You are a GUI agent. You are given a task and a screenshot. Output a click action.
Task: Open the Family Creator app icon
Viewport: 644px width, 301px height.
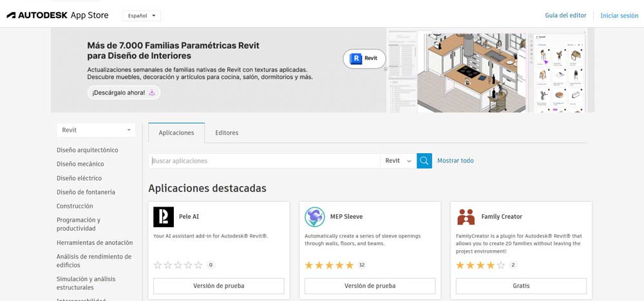[x=466, y=217]
